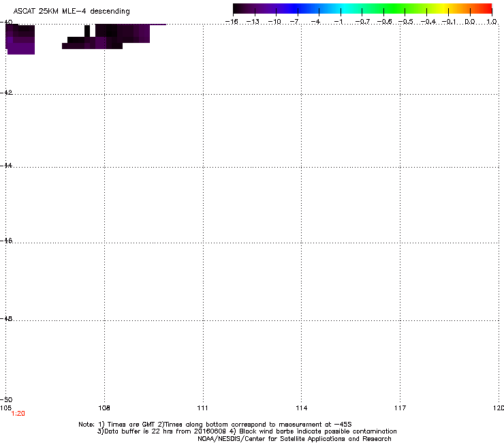Click the 'ASCAT 25KM MLE-4 descending' title
The width and height of the screenshot is (504, 443).
[x=72, y=12]
